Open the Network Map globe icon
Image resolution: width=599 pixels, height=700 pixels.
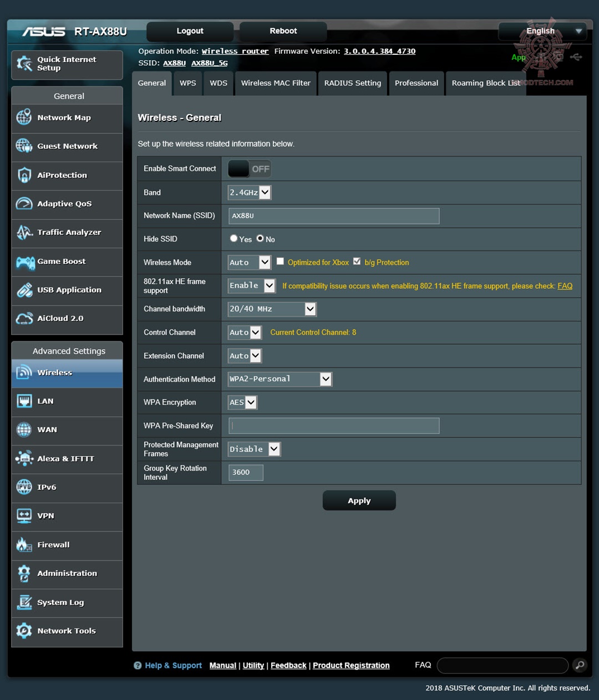pos(24,117)
